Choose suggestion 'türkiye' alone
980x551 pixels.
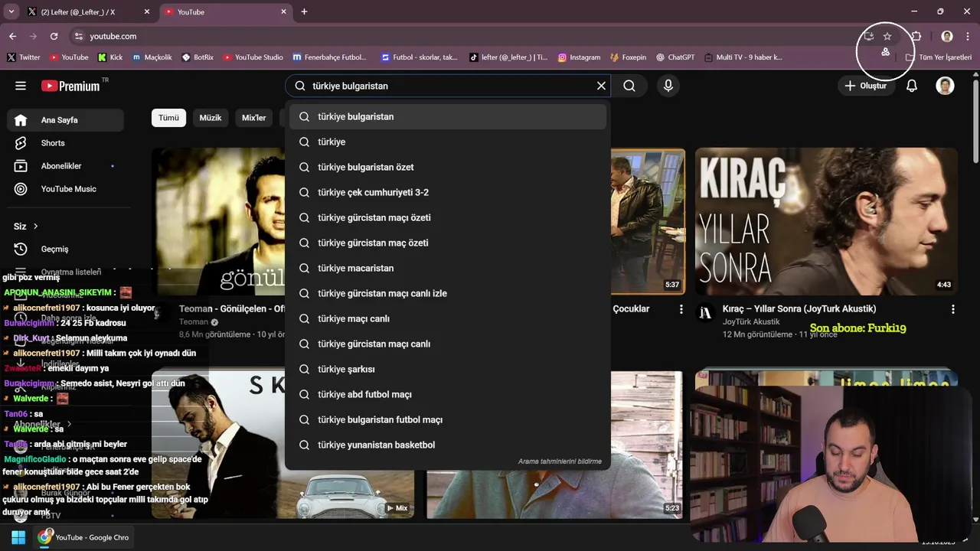pyautogui.click(x=448, y=142)
